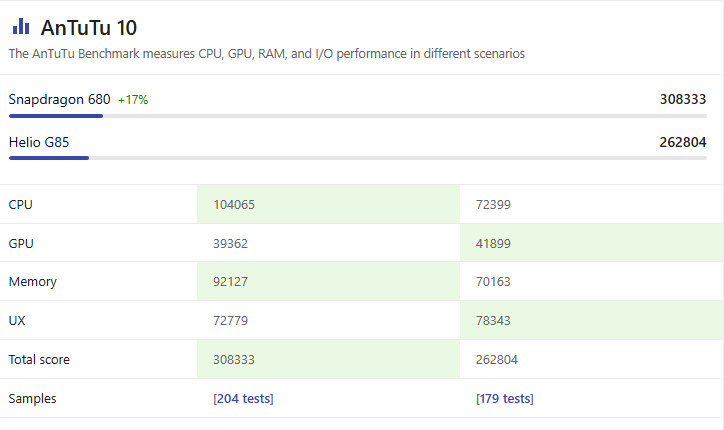This screenshot has width=724, height=430.
Task: Select the Helio G85 label
Action: click(39, 142)
